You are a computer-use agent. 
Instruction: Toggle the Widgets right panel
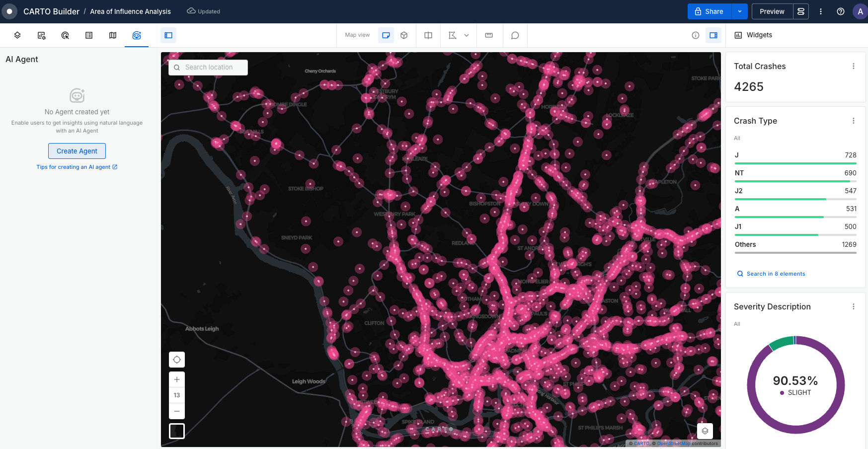click(713, 35)
